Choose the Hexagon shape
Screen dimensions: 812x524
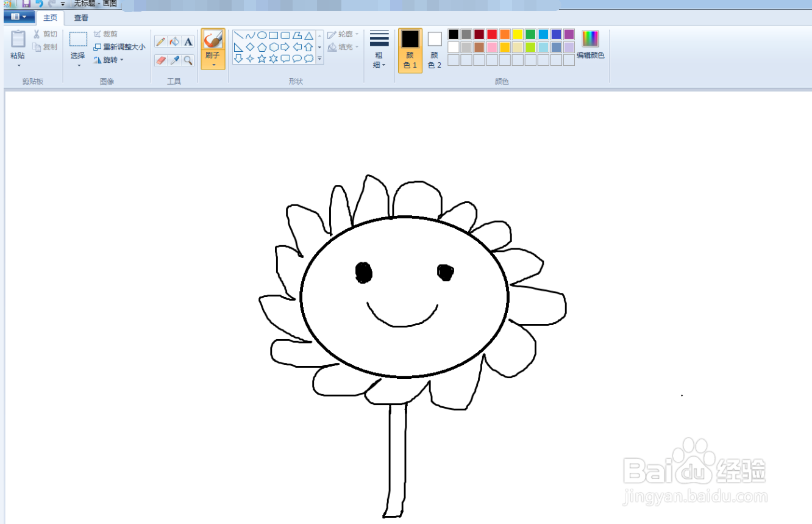coord(274,47)
